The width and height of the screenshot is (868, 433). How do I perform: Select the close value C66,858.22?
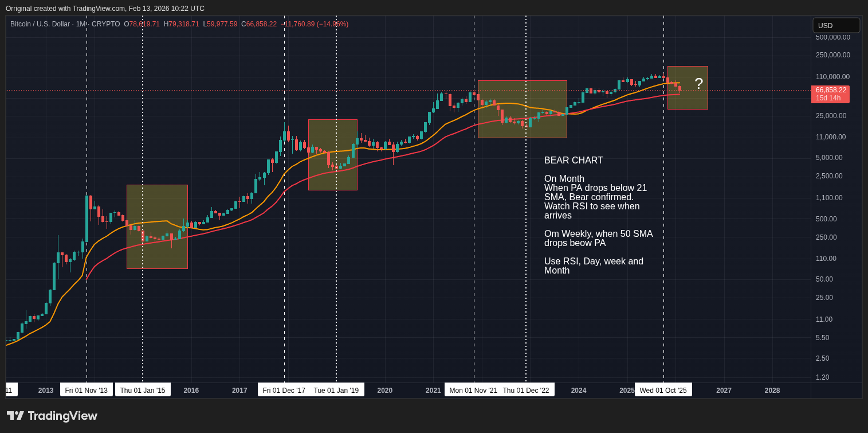[x=259, y=24]
